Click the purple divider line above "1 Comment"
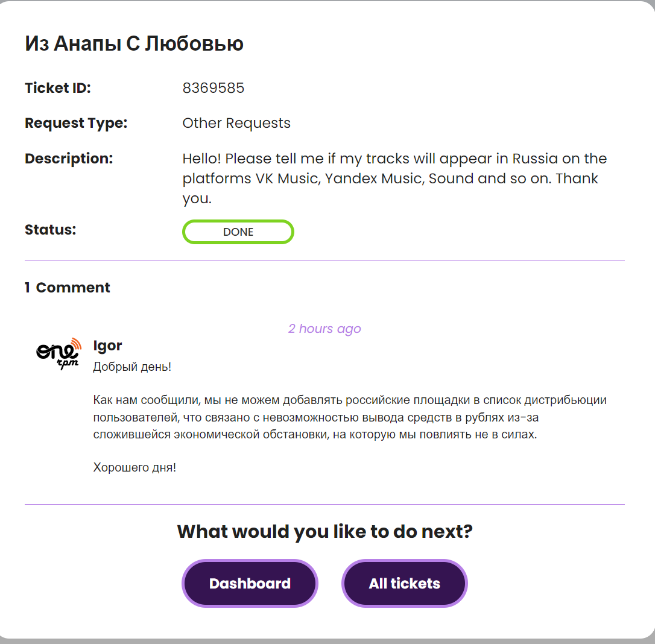Image resolution: width=655 pixels, height=644 pixels. tap(324, 261)
